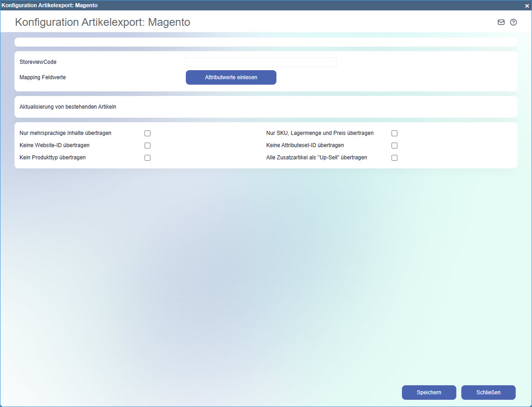This screenshot has width=532, height=407.
Task: Check Alle Zusatzartikel als Up-Sell übertragen
Action: 394,158
